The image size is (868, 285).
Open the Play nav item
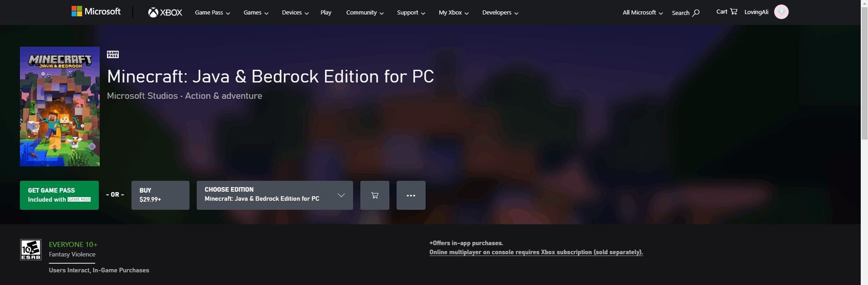click(x=326, y=13)
